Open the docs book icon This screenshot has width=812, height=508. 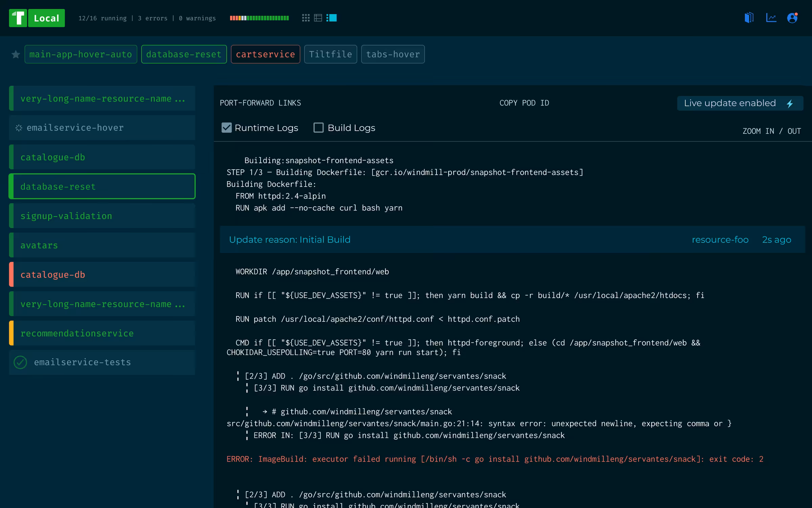749,18
